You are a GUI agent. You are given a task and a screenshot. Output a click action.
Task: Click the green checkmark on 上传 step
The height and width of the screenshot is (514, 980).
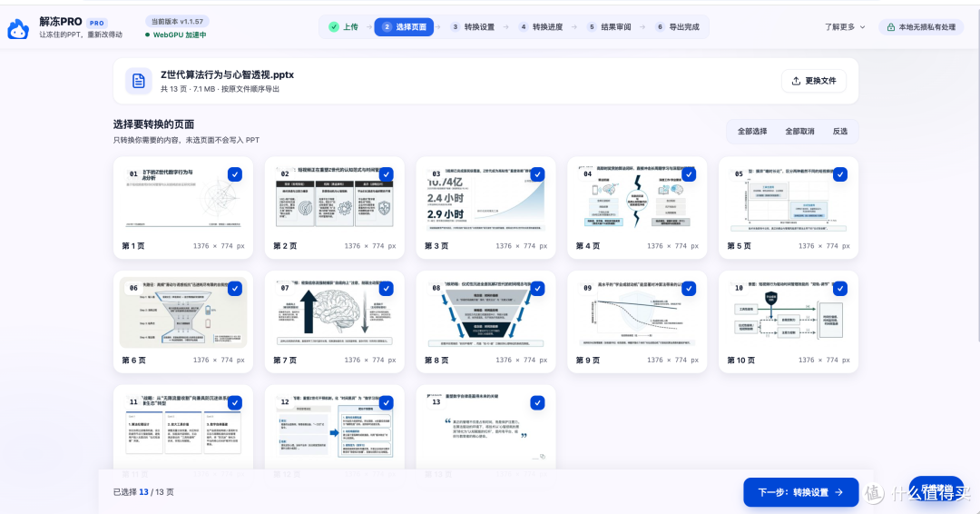334,27
